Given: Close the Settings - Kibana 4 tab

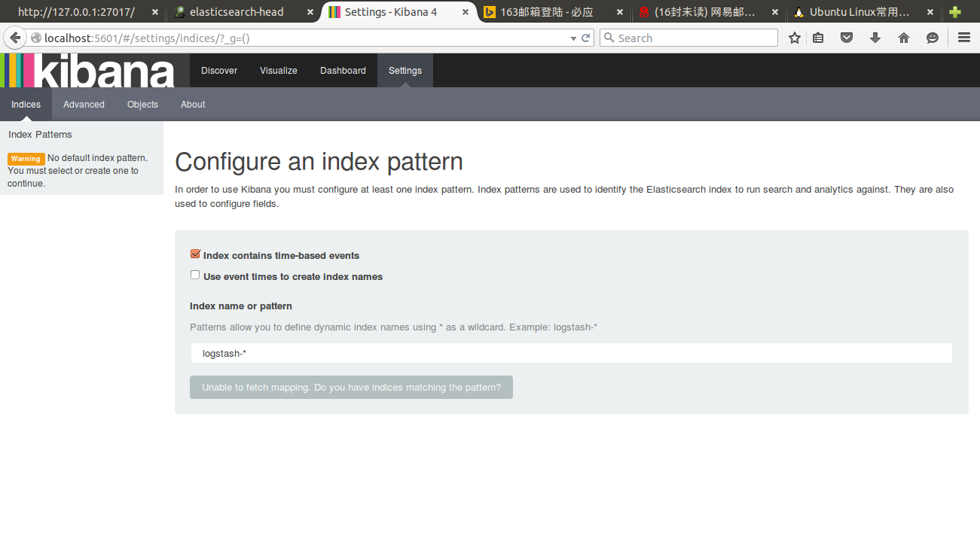Looking at the screenshot, I should (x=466, y=12).
